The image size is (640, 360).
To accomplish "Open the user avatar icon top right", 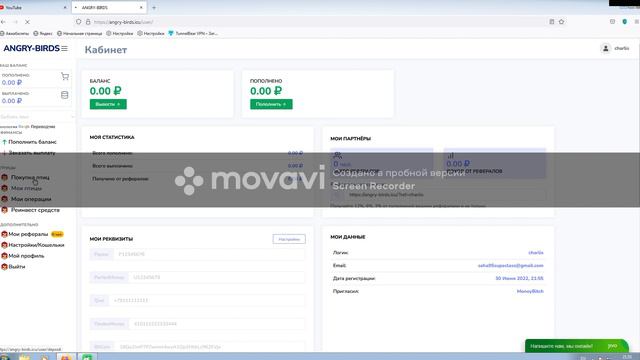I will pos(606,49).
